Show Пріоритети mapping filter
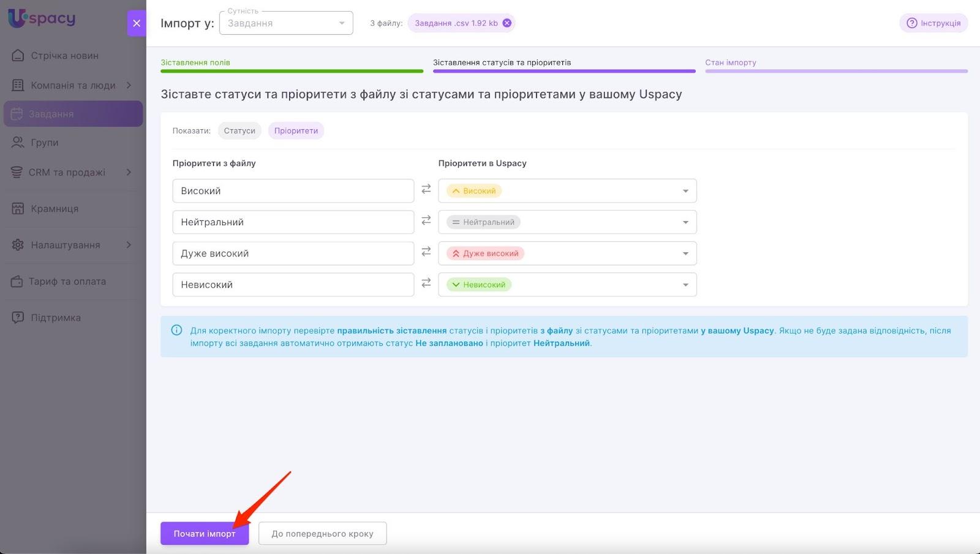 click(296, 131)
